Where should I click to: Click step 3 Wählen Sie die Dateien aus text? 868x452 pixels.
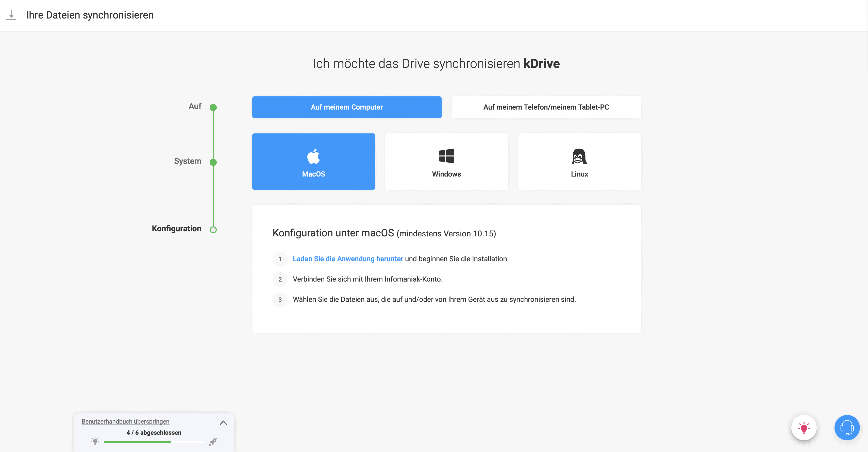[x=434, y=299]
